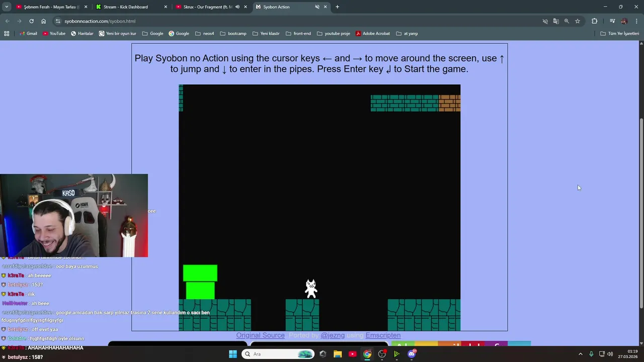This screenshot has width=644, height=362.
Task: Open the Google search bookmark with G logo
Action: (x=179, y=34)
